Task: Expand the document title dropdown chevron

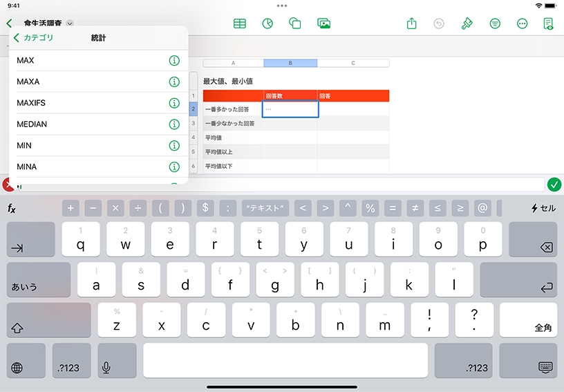Action: (x=70, y=24)
